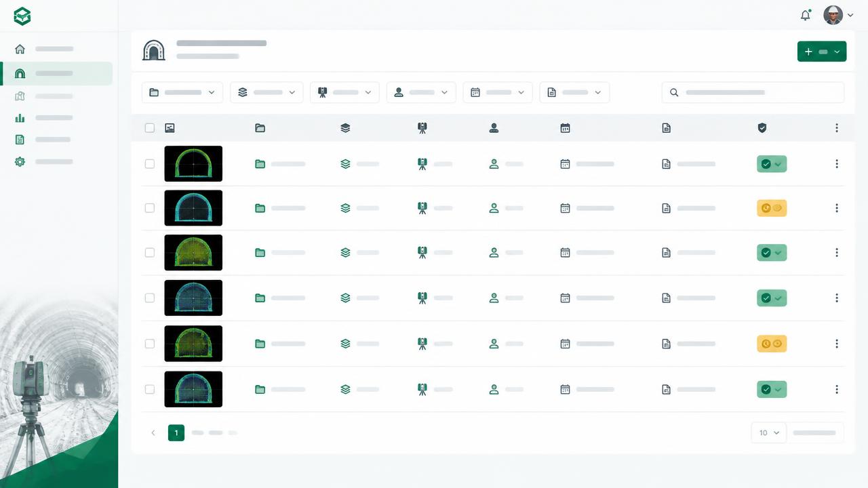Select the tunnel arch item in the sidebar
Image resolution: width=868 pixels, height=488 pixels.
(x=58, y=73)
